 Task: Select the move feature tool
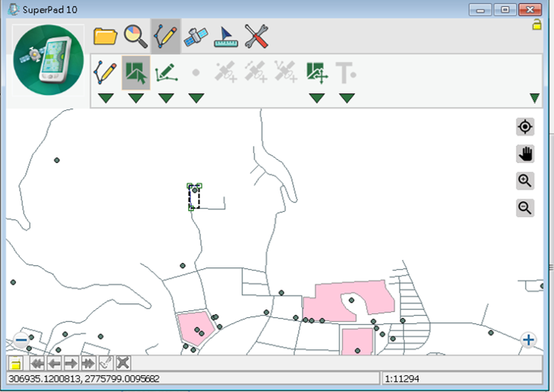(317, 73)
